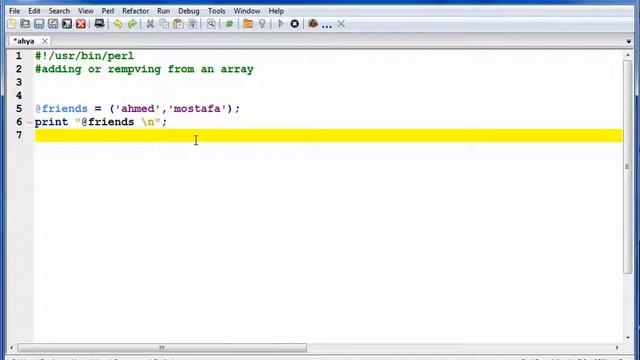640x360 pixels.
Task: Click the vertical scrollbar down arrow
Action: tap(628, 338)
